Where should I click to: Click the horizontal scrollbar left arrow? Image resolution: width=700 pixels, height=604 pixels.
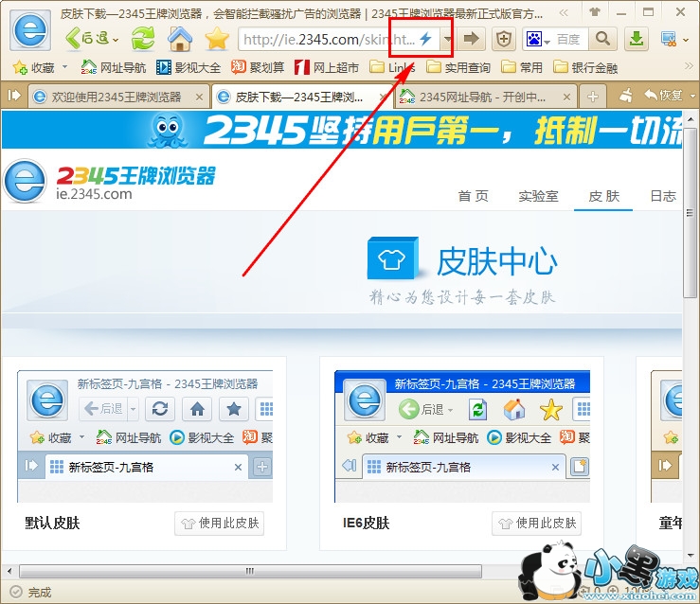click(9, 571)
